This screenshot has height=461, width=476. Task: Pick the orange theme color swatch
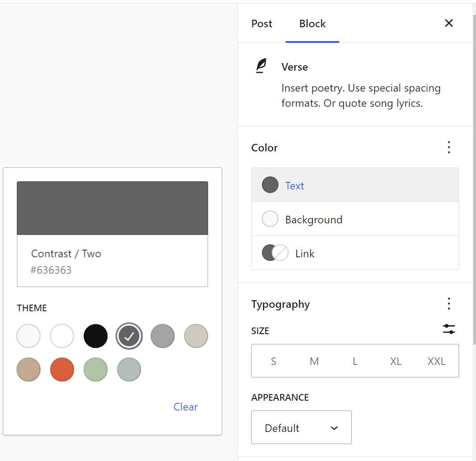point(62,369)
